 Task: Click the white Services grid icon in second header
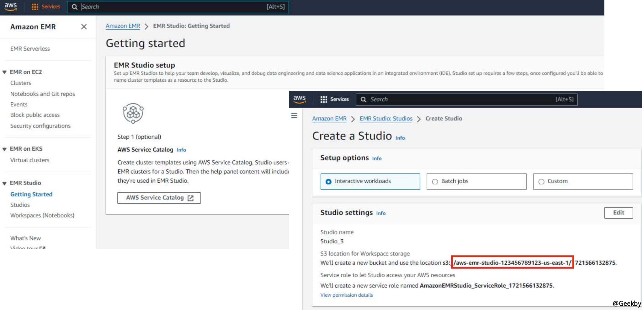[324, 99]
